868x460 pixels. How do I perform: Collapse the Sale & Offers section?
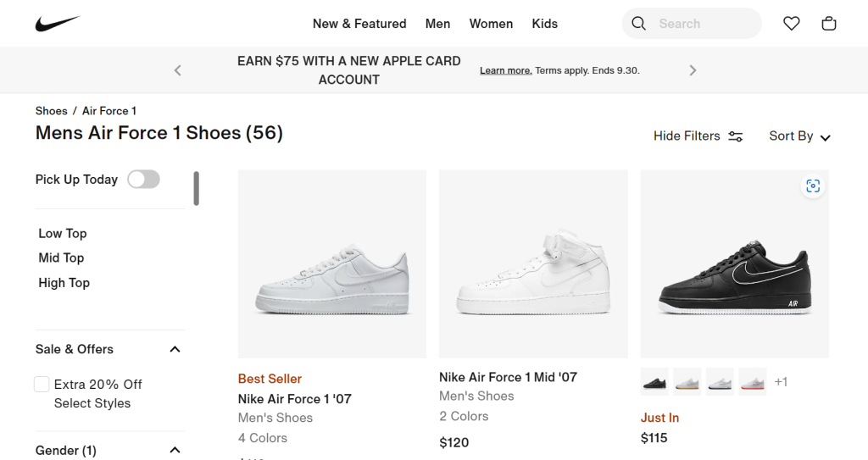point(175,349)
